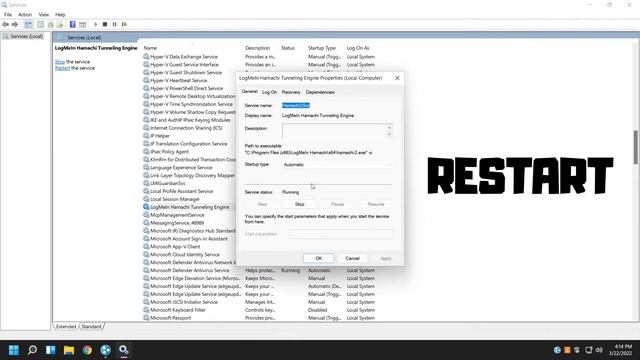Click the Description text box in Properties
The image size is (640, 360).
(x=337, y=131)
